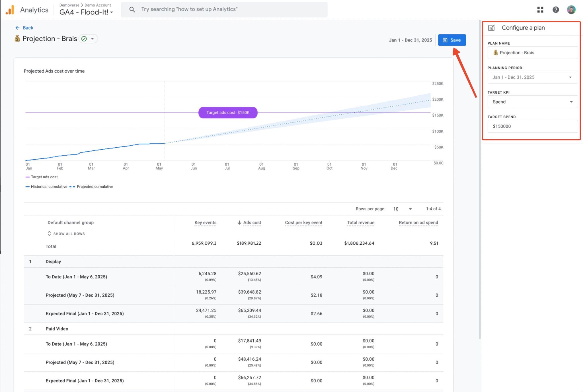Screen dimensions: 583x392
Task: Open the Target KPI Spend dropdown
Action: coord(533,102)
